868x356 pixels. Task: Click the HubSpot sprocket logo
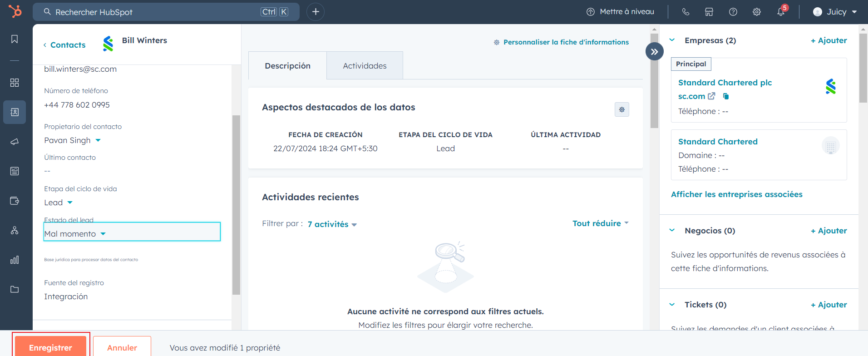click(x=15, y=11)
